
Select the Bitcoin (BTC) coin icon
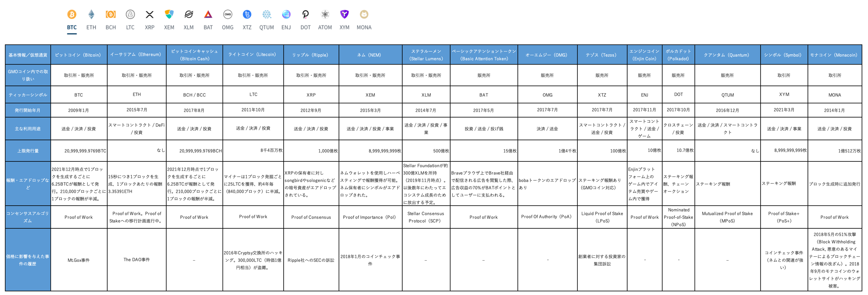coord(72,15)
